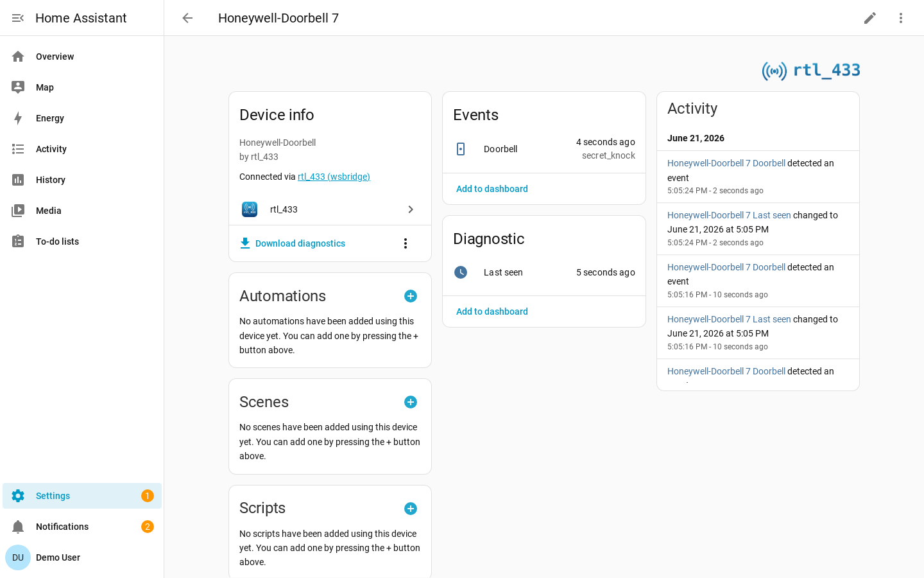This screenshot has width=924, height=578.
Task: Click the 'secret_knock' event value
Action: (x=608, y=155)
